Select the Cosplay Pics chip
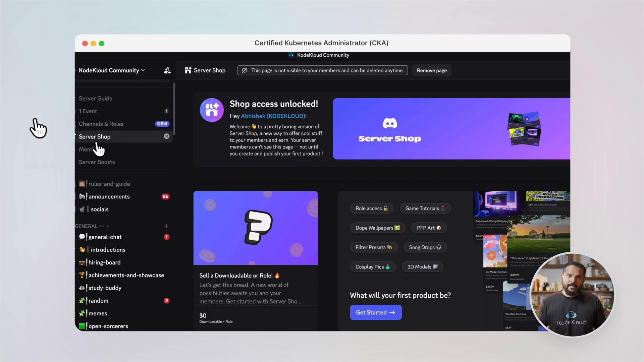 click(373, 267)
